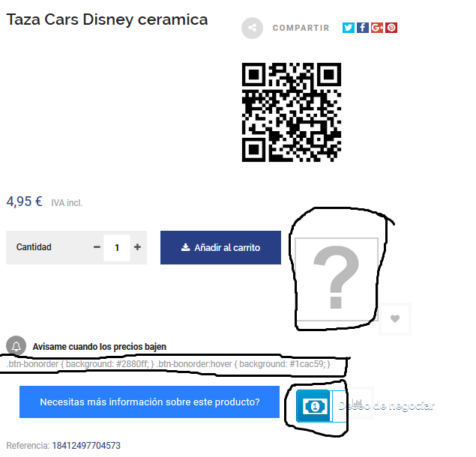Image resolution: width=476 pixels, height=457 pixels.
Task: Decrease quantity with minus button
Action: (97, 247)
